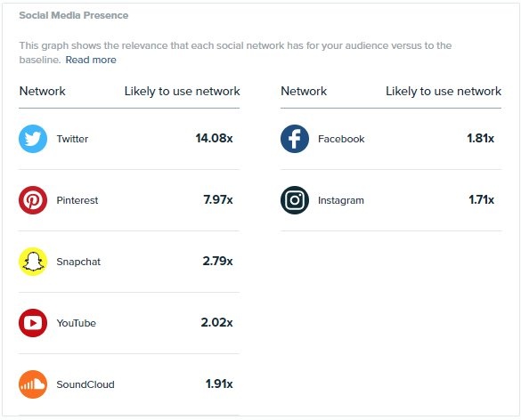Click the Twitter bird icon

tap(33, 139)
